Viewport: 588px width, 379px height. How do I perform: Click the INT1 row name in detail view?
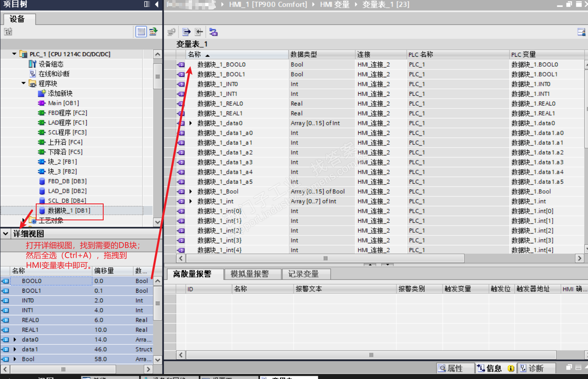tap(28, 310)
